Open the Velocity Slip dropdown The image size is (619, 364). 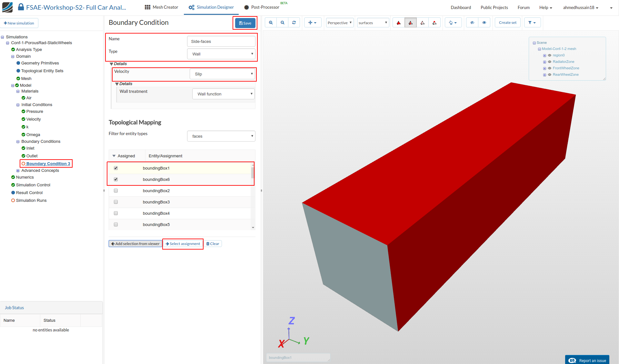(223, 74)
